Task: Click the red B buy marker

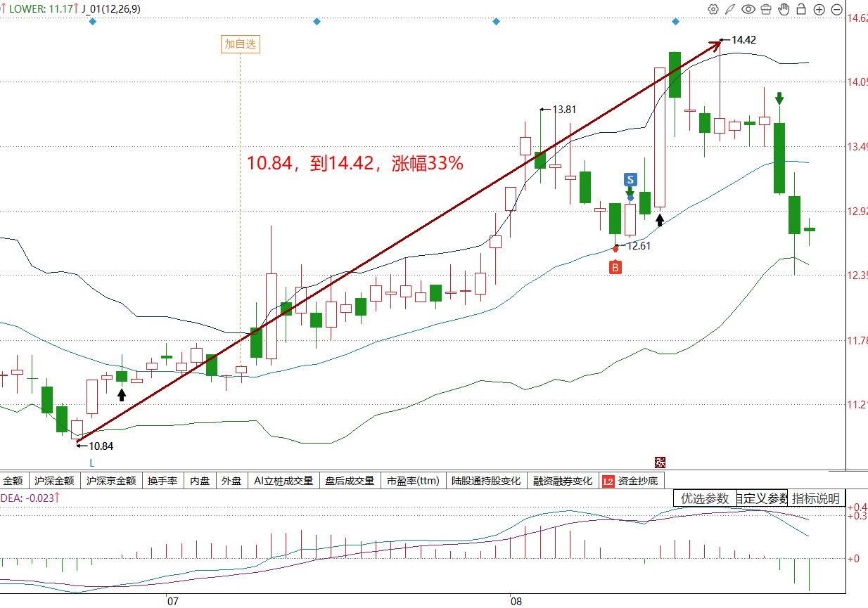Action: click(615, 267)
